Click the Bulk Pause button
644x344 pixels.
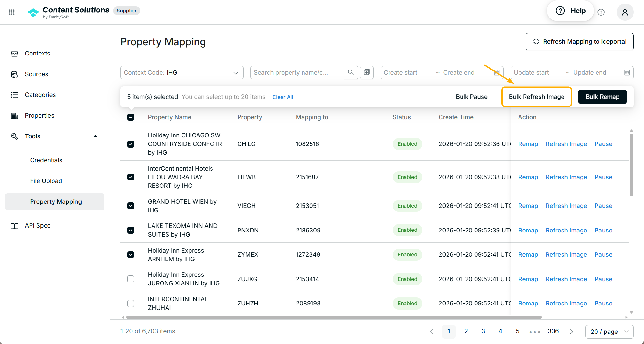[x=472, y=97]
